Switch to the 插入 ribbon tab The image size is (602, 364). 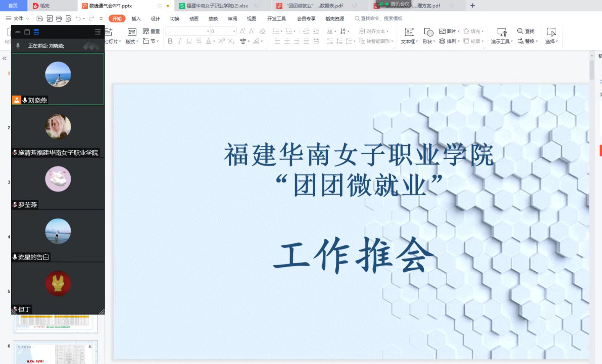pos(136,19)
